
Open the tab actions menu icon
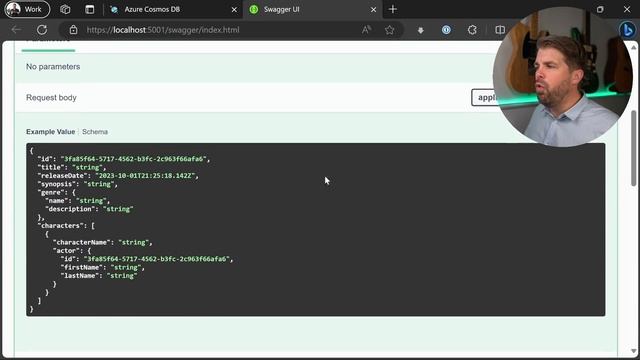(90, 9)
